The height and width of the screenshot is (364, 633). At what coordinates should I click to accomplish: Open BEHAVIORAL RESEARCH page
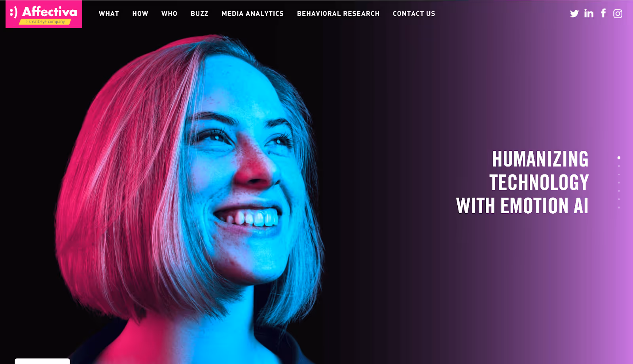pyautogui.click(x=338, y=13)
